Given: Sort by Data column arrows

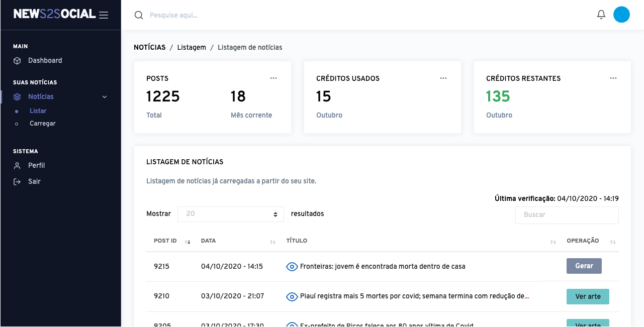Looking at the screenshot, I should [272, 242].
